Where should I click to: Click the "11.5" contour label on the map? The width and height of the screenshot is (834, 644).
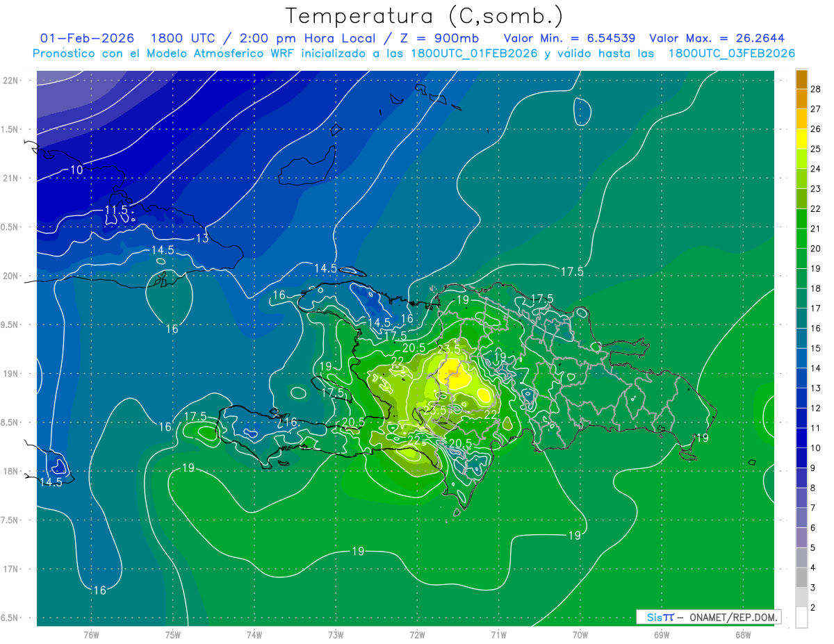(x=115, y=210)
